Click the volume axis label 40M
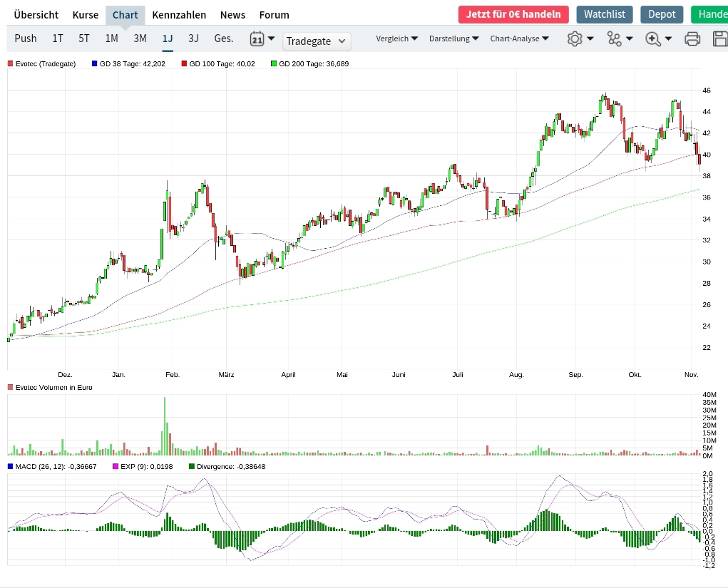The width and height of the screenshot is (728, 588). coord(709,394)
